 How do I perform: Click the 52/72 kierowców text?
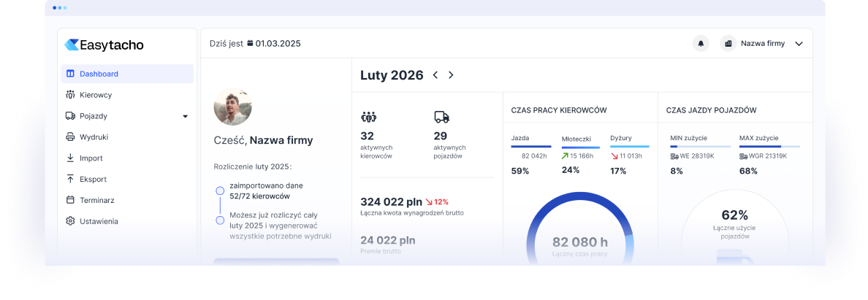[x=259, y=196]
